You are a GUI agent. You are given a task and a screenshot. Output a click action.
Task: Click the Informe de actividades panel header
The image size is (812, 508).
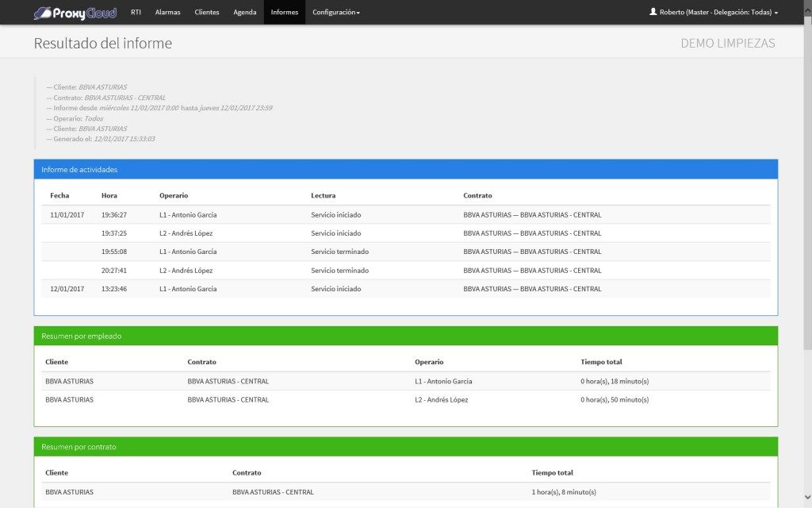pos(406,170)
